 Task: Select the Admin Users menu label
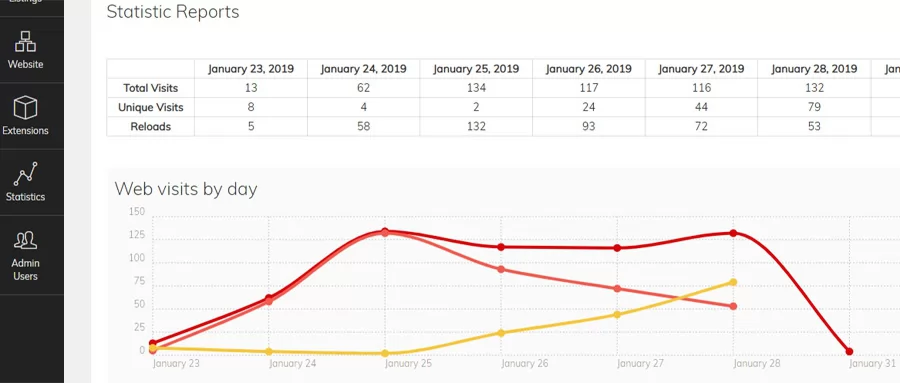[25, 270]
